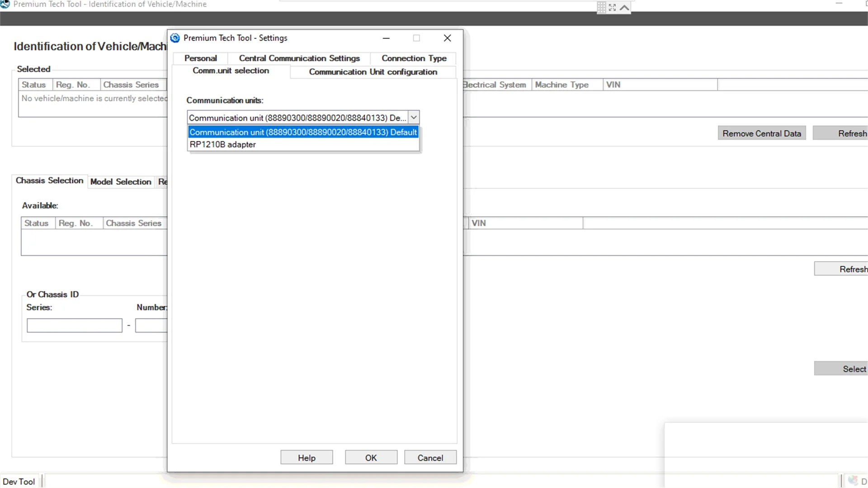Click Status header in Selected table
The height and width of the screenshot is (488, 868).
click(35, 85)
